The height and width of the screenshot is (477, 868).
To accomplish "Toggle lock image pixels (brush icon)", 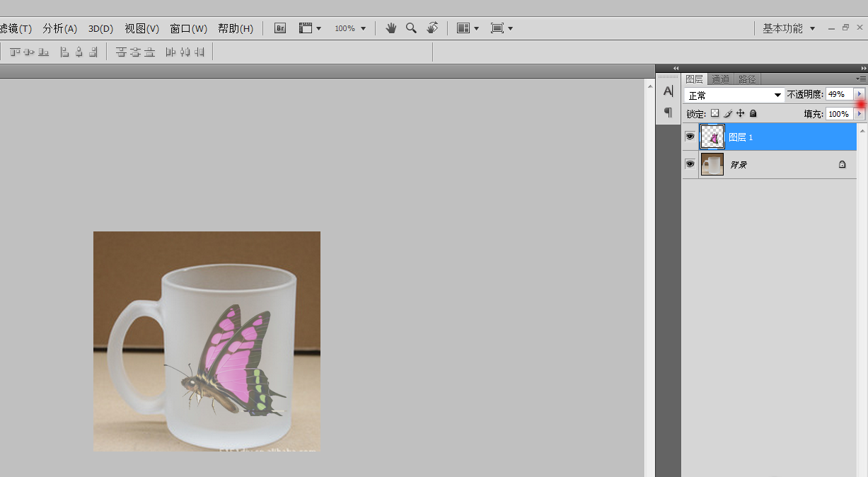I will tap(728, 113).
